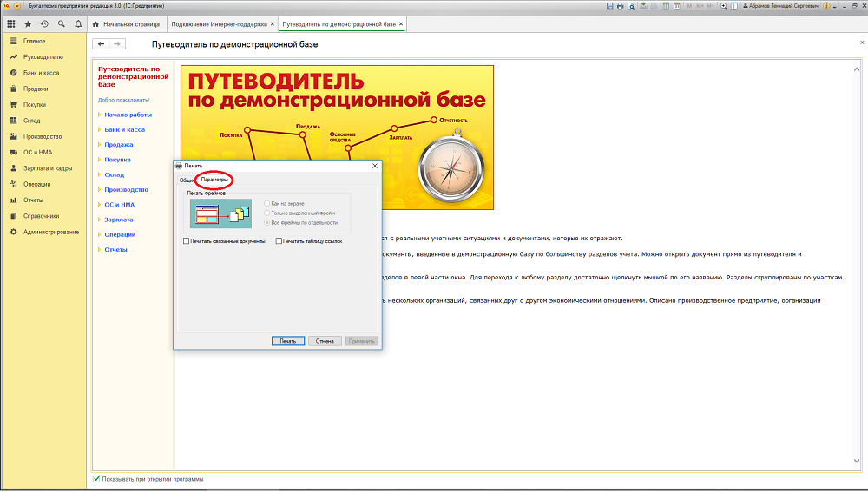The height and width of the screenshot is (492, 868).
Task: Open the calendar icon in title bar
Action: click(x=676, y=5)
